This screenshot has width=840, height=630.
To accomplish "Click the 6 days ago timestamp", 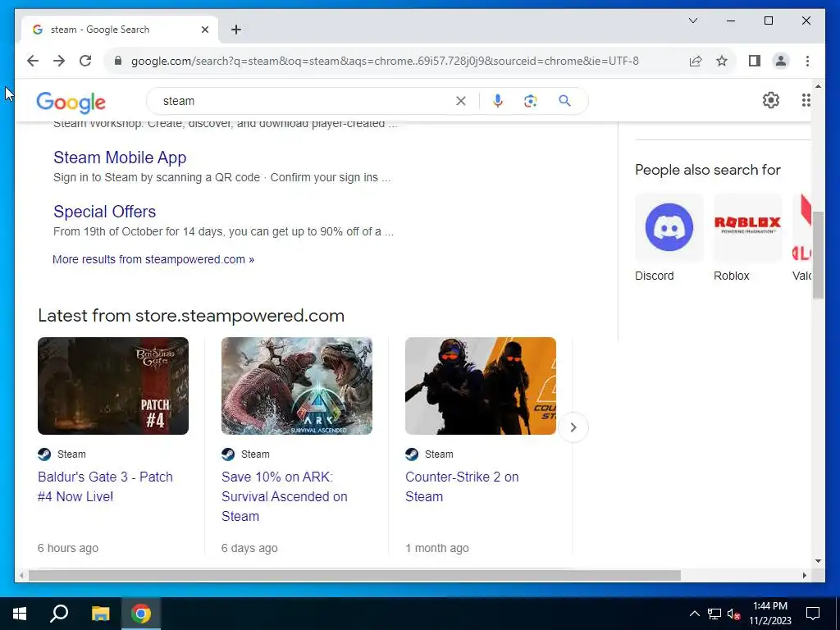I will 249,548.
